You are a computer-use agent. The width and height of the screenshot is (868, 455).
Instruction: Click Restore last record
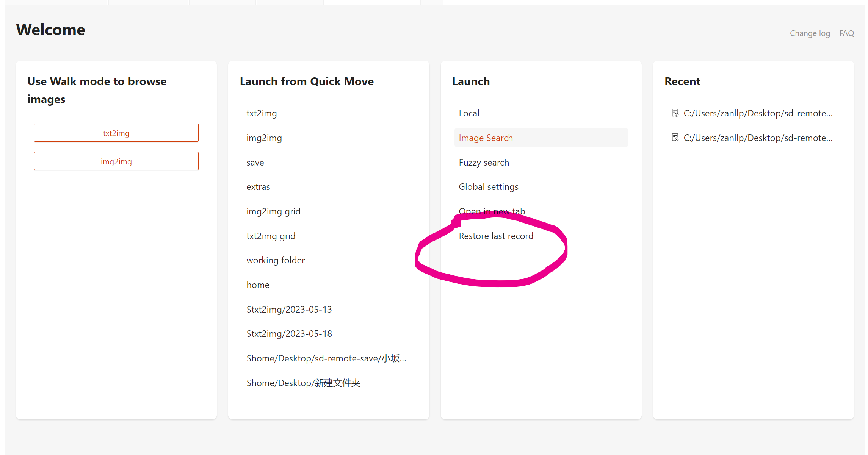(496, 236)
